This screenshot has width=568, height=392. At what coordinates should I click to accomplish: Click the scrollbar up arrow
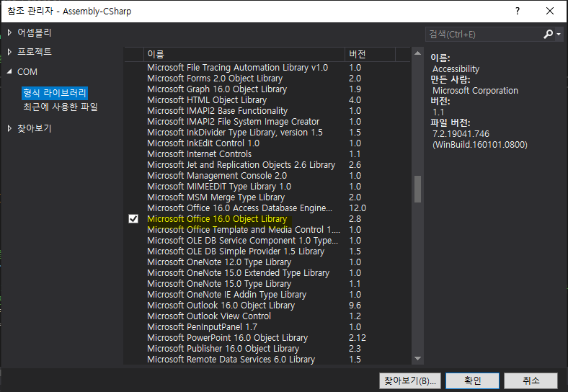417,53
